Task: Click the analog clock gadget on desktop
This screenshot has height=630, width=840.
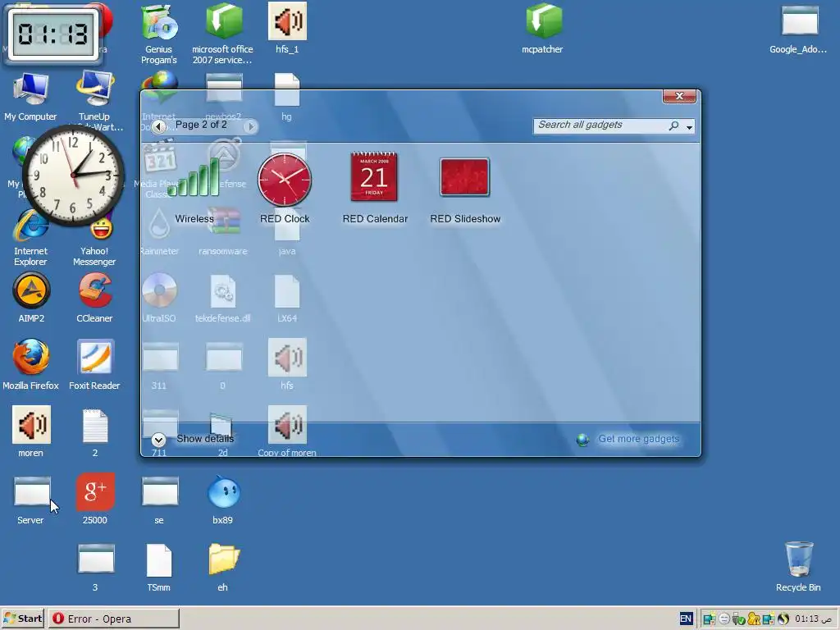Action: point(73,176)
